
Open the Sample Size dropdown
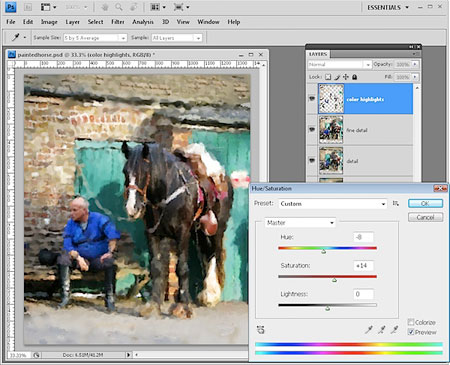coord(95,38)
